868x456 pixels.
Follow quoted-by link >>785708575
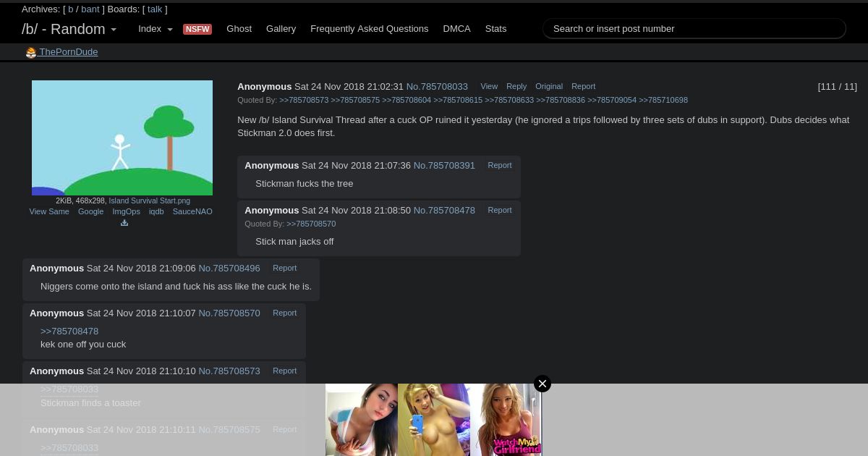(x=355, y=101)
